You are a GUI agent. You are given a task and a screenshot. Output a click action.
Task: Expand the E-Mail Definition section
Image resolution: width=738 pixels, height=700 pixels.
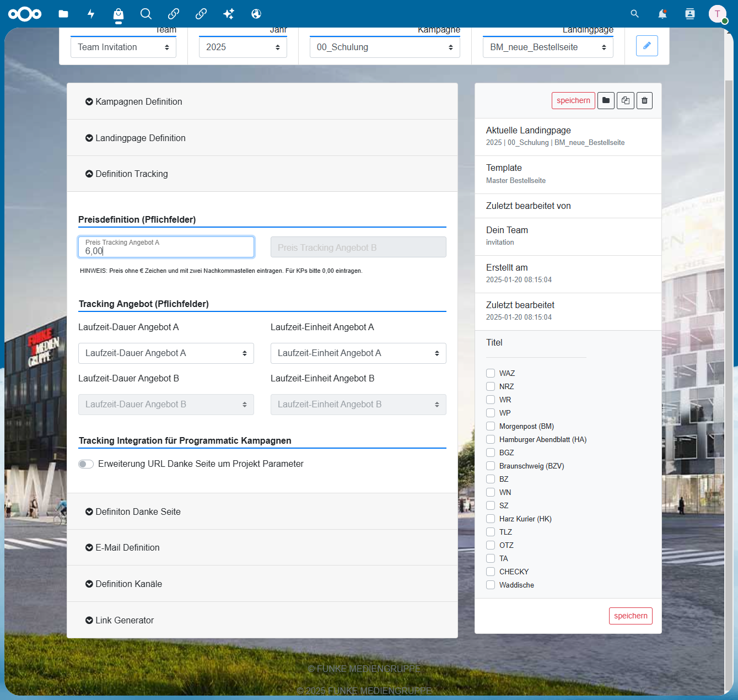pos(262,547)
